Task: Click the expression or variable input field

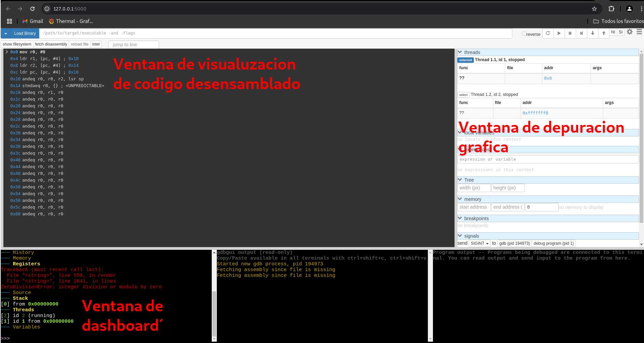Action: click(547, 159)
